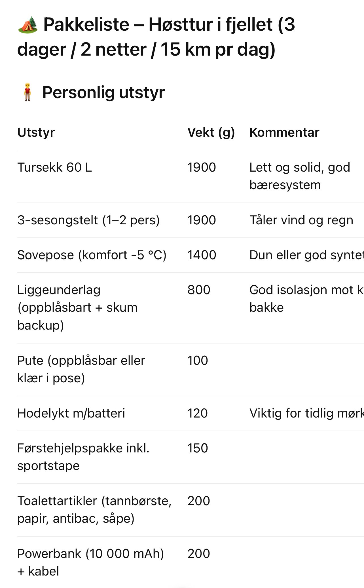Screen dimensions: 364x588
Task: Select the Liggeunderlag equipment cell
Action: click(x=77, y=307)
